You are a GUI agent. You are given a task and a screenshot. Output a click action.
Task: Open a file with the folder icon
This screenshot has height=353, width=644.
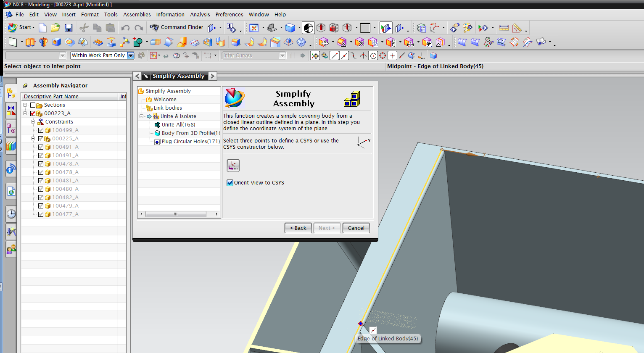click(x=55, y=28)
